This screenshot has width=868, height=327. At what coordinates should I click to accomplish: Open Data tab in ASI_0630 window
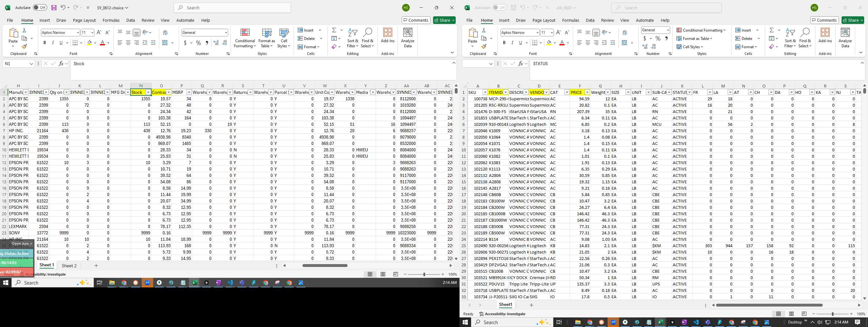(x=590, y=20)
